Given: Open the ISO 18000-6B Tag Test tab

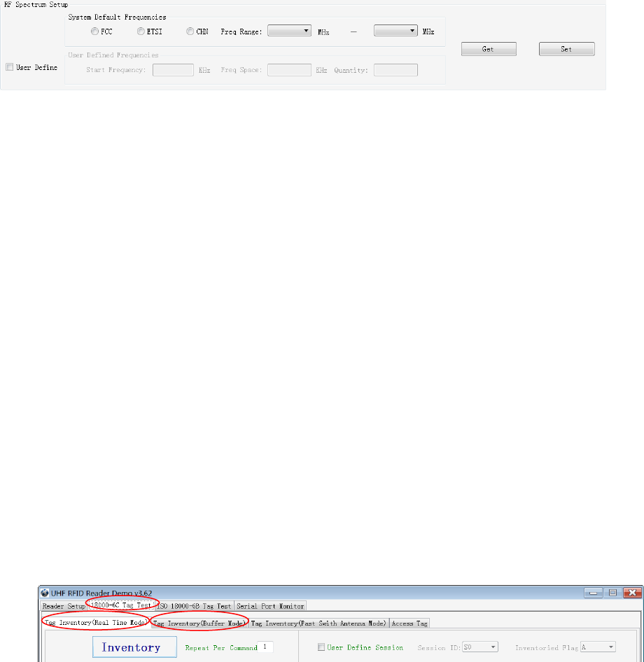Looking at the screenshot, I should click(195, 606).
